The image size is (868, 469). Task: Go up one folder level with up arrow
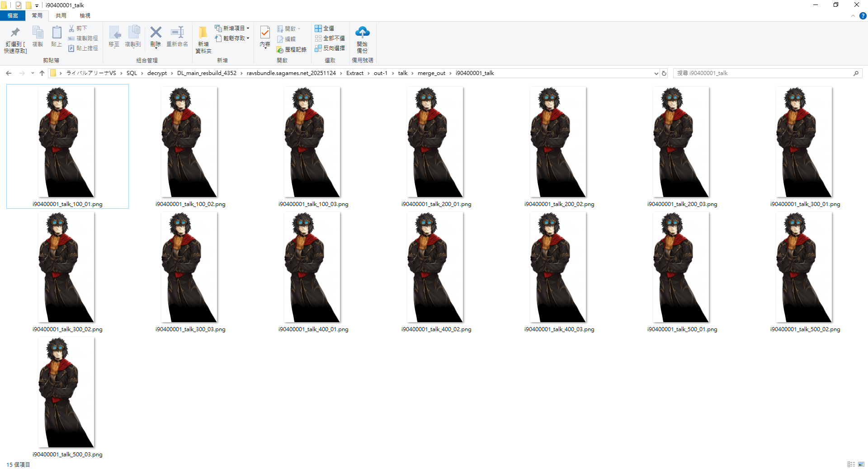[x=42, y=73]
